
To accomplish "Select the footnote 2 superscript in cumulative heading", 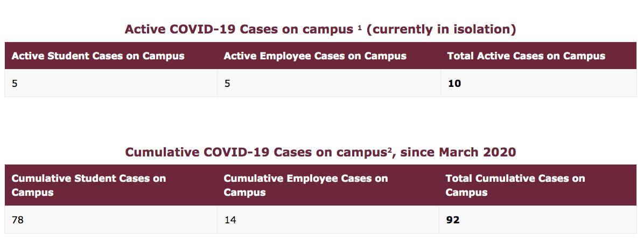I will pos(389,150).
